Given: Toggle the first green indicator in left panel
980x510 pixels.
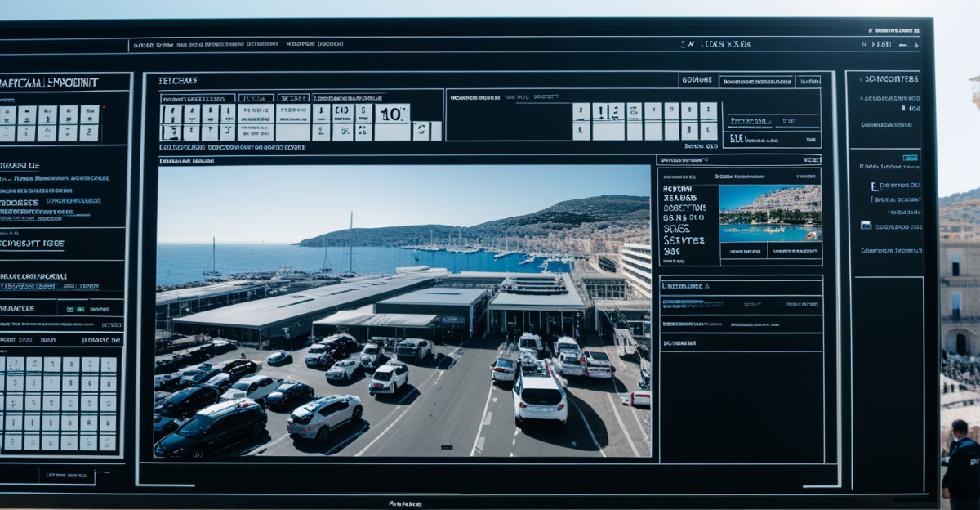Looking at the screenshot, I should (69, 310).
